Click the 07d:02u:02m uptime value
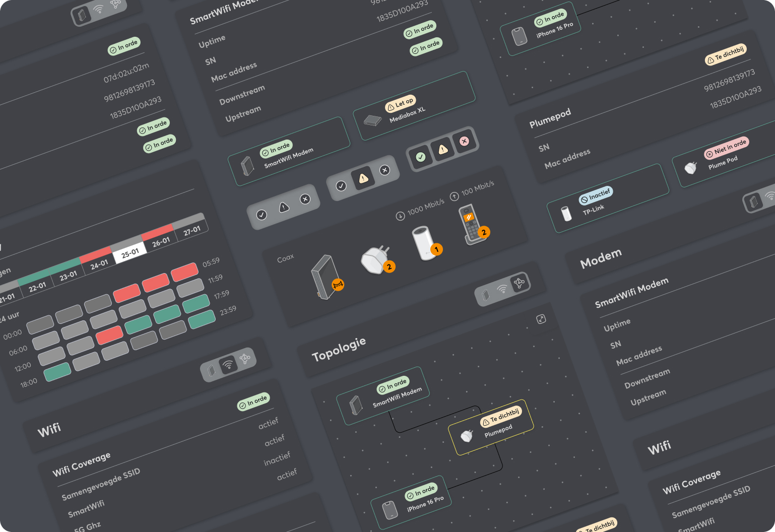 126,73
